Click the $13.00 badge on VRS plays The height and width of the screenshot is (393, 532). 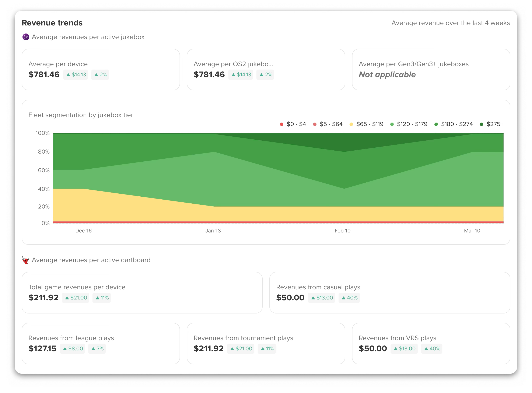coord(404,349)
